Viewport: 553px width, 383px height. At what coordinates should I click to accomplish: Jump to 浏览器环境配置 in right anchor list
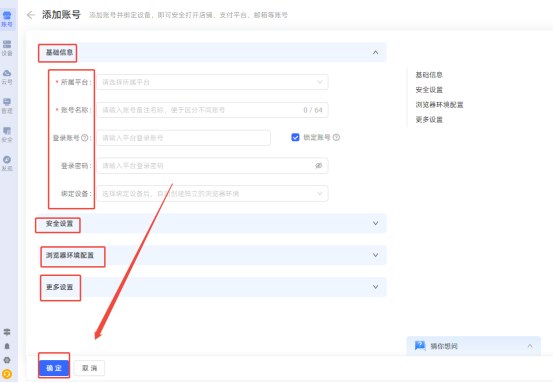[x=439, y=105]
